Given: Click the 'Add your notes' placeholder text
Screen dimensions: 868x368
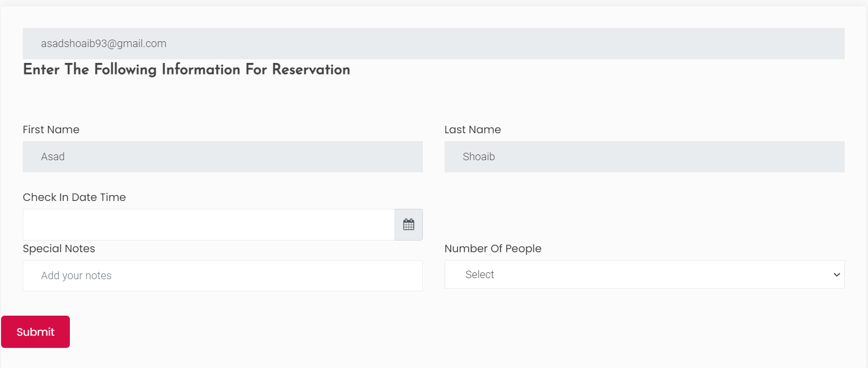Looking at the screenshot, I should pyautogui.click(x=76, y=275).
